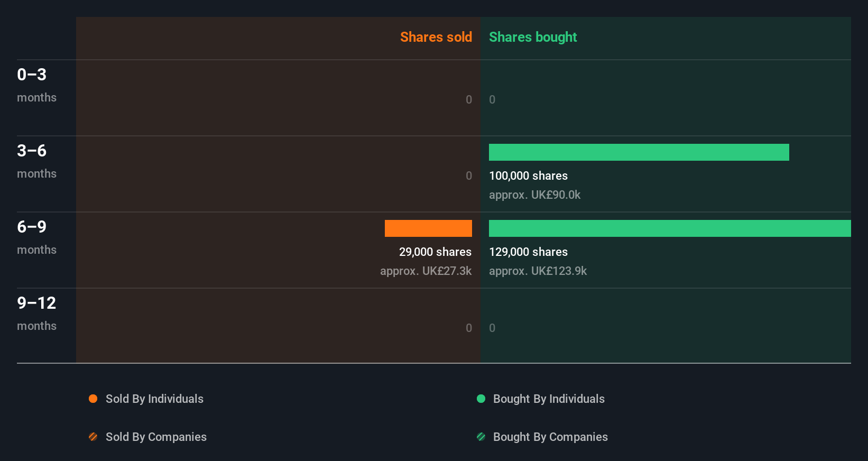This screenshot has width=868, height=461.
Task: Click the striped Bought By Companies legend icon
Action: tap(481, 437)
